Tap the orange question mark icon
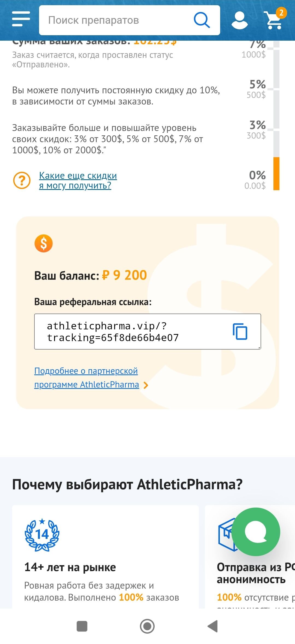This screenshot has height=644, width=295. pos(22,180)
